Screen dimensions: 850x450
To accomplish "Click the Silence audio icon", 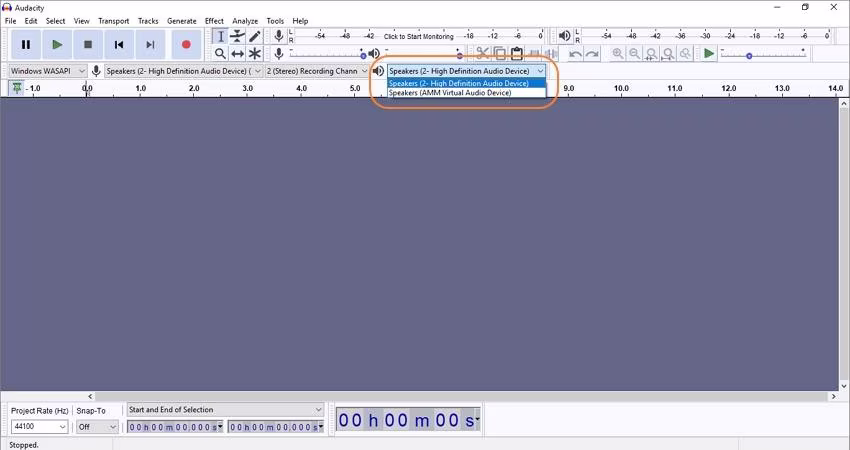I will coord(552,53).
